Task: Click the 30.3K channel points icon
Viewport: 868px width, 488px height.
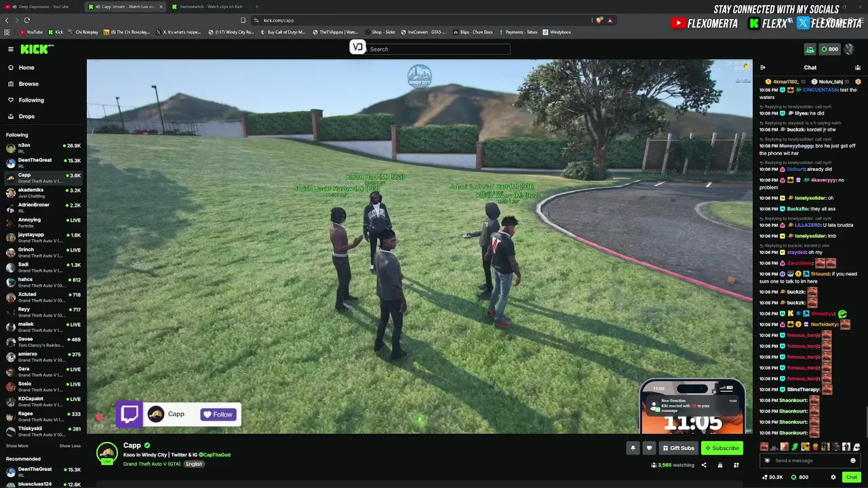Action: click(772, 477)
